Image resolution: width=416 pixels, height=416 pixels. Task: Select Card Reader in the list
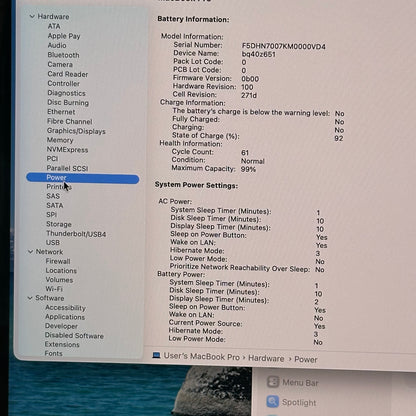pos(68,74)
